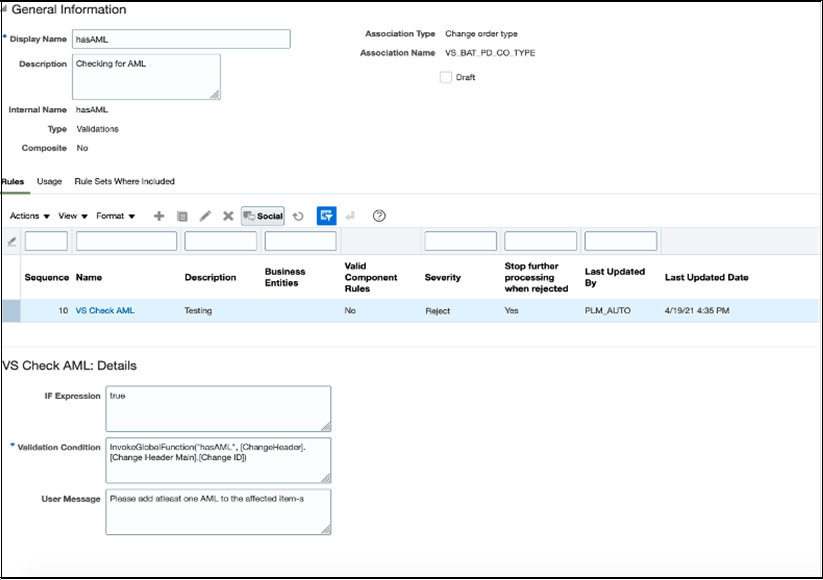The image size is (823, 580).
Task: Duplicate the selected rule using the copy icon
Action: point(182,215)
